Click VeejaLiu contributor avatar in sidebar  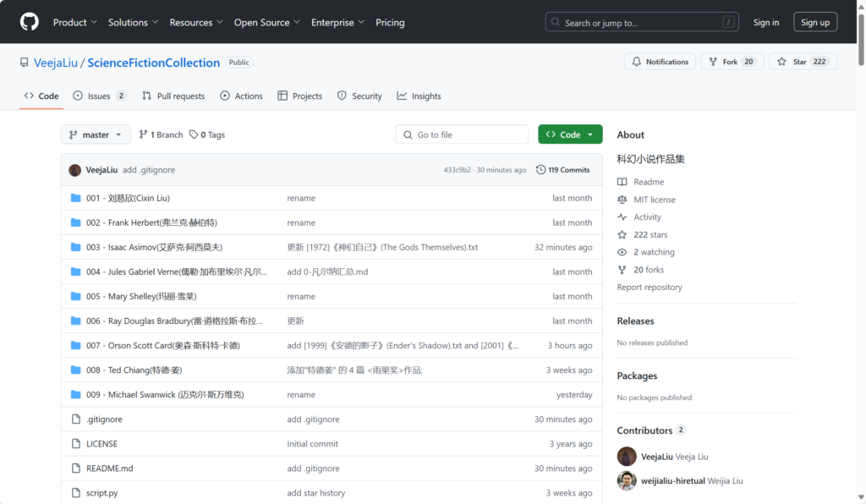(x=627, y=457)
